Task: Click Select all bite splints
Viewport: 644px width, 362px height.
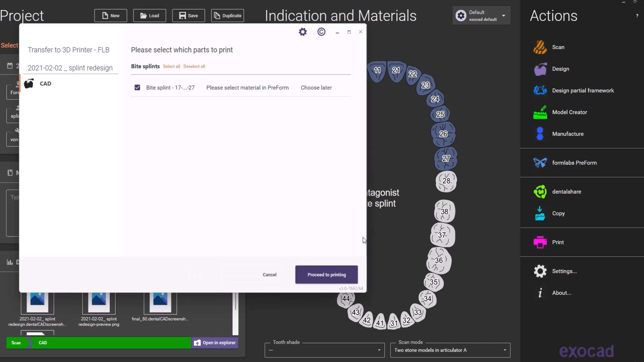Action: tap(171, 66)
